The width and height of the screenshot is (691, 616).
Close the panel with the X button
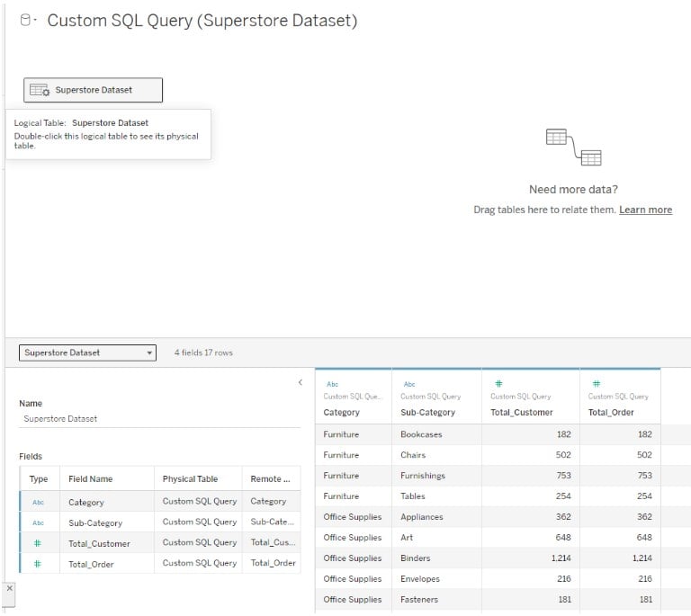tap(10, 588)
